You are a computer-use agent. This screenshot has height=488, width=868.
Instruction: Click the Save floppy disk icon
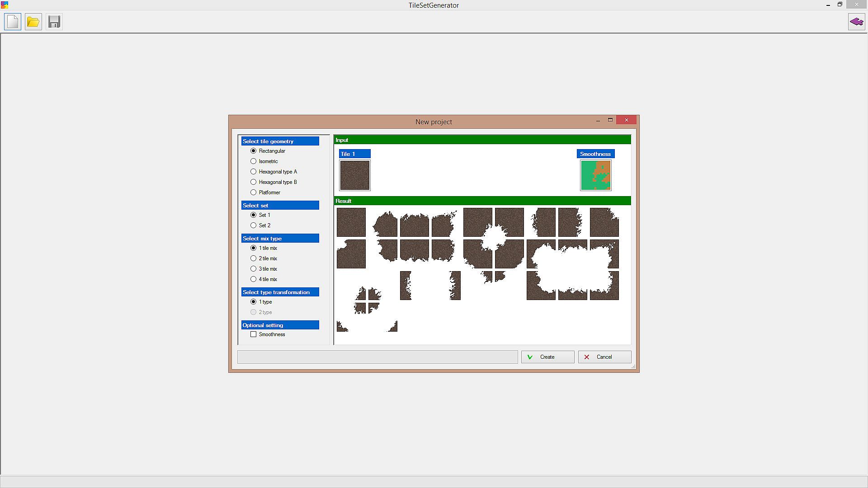[54, 22]
